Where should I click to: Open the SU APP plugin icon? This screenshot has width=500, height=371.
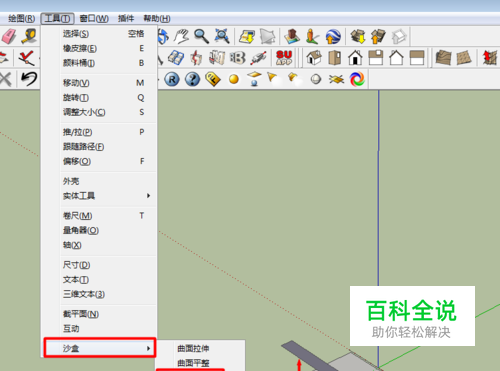click(284, 58)
